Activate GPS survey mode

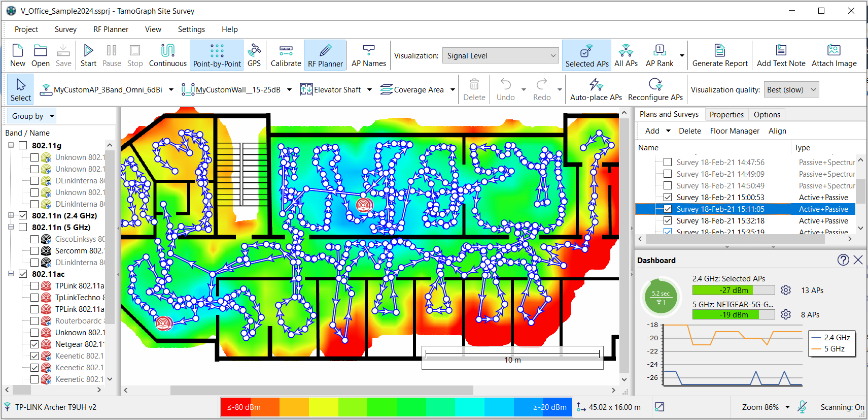pyautogui.click(x=254, y=55)
